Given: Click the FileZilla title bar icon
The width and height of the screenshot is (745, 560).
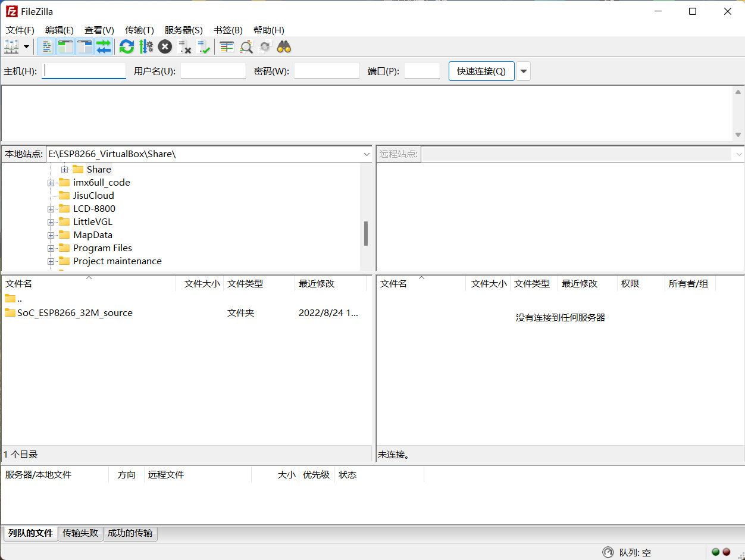Looking at the screenshot, I should tap(11, 11).
